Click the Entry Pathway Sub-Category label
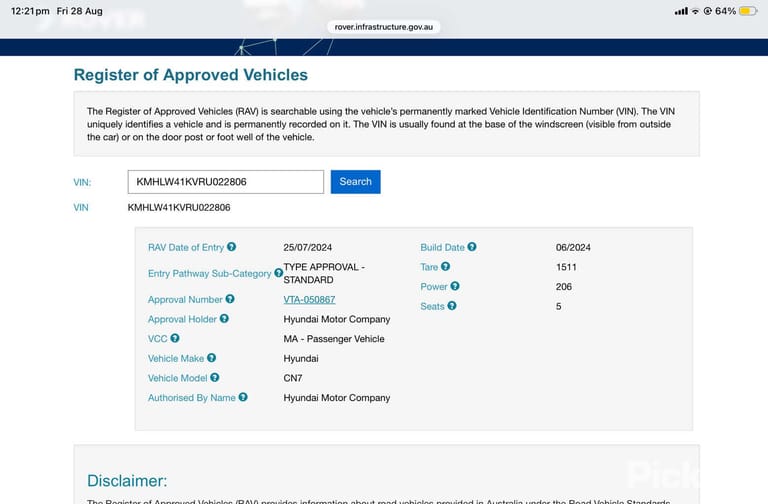This screenshot has width=768, height=504. [210, 273]
